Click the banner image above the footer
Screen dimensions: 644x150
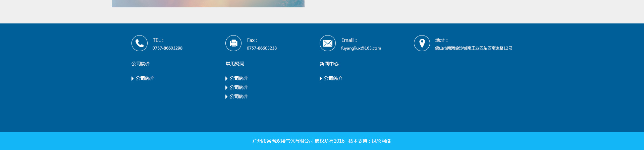point(208,3)
